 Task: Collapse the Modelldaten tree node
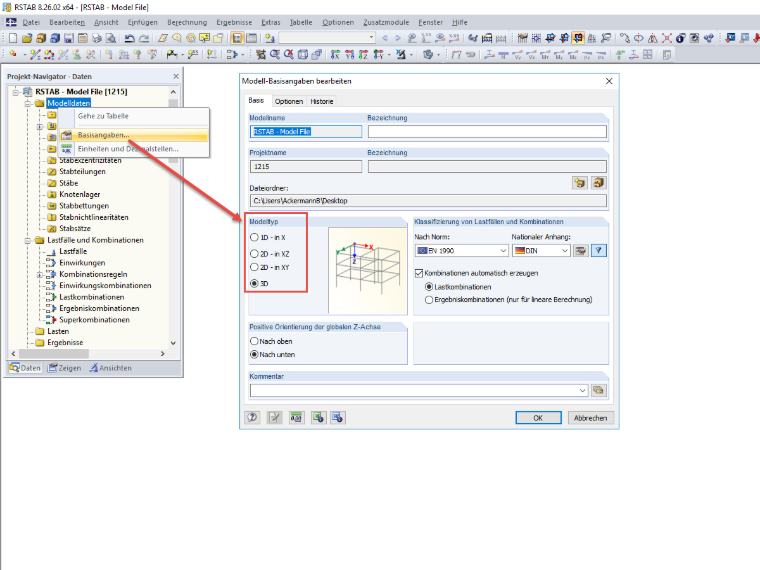coord(28,103)
